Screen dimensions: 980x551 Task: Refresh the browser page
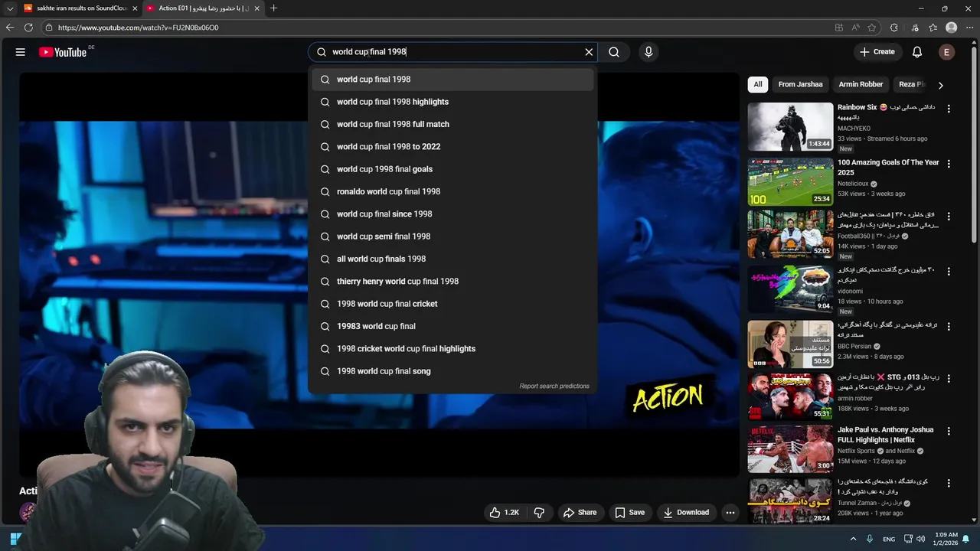28,28
